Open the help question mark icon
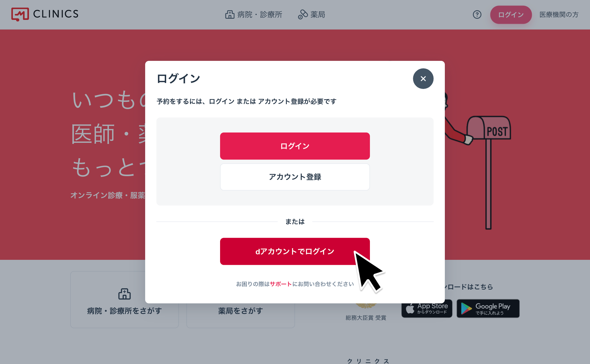This screenshot has height=364, width=590. tap(477, 15)
